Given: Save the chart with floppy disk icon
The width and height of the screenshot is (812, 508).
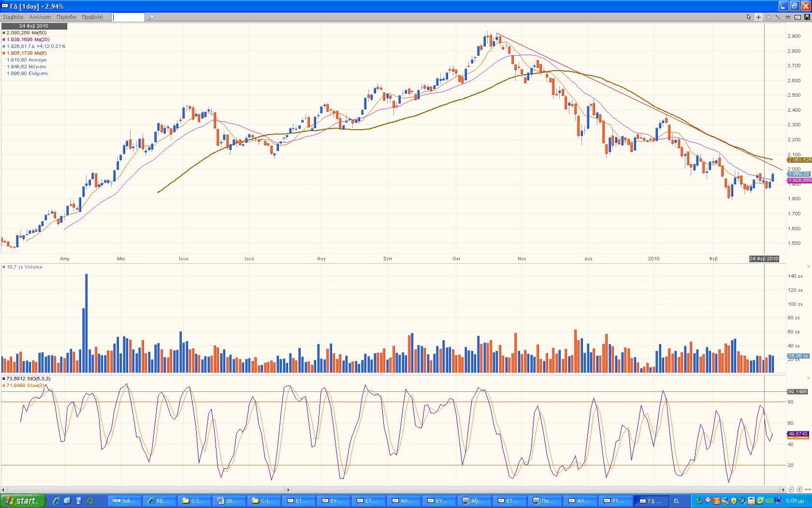Looking at the screenshot, I should point(807,17).
